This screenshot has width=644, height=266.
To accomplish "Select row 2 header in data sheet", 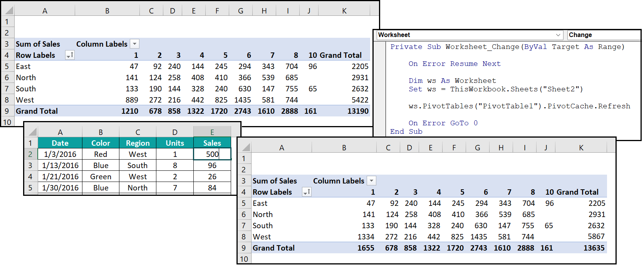I will click(x=30, y=154).
